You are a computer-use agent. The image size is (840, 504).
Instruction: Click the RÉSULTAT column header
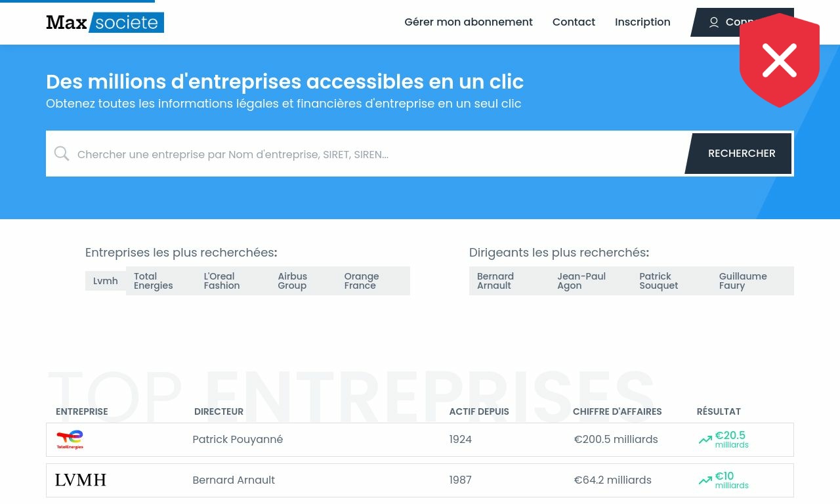(719, 411)
